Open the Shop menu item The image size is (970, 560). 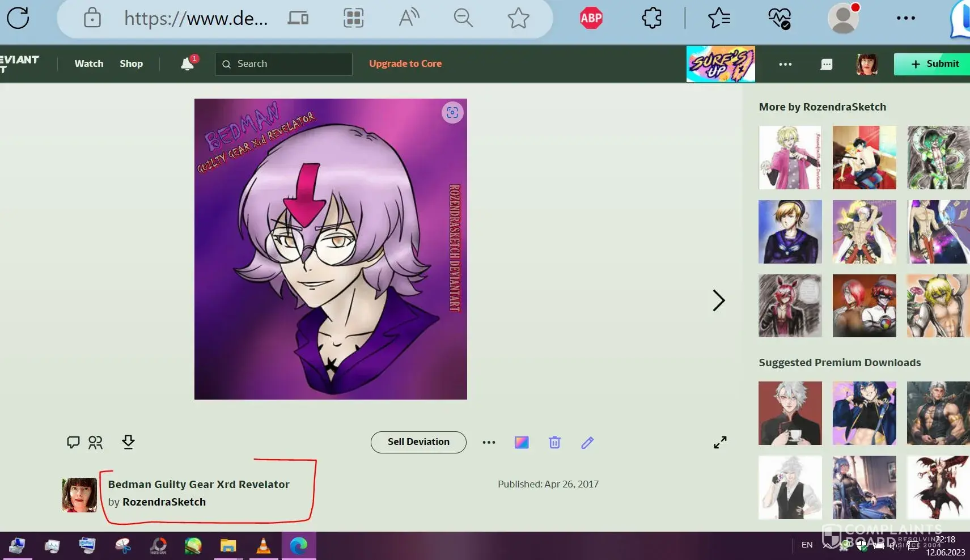tap(131, 64)
